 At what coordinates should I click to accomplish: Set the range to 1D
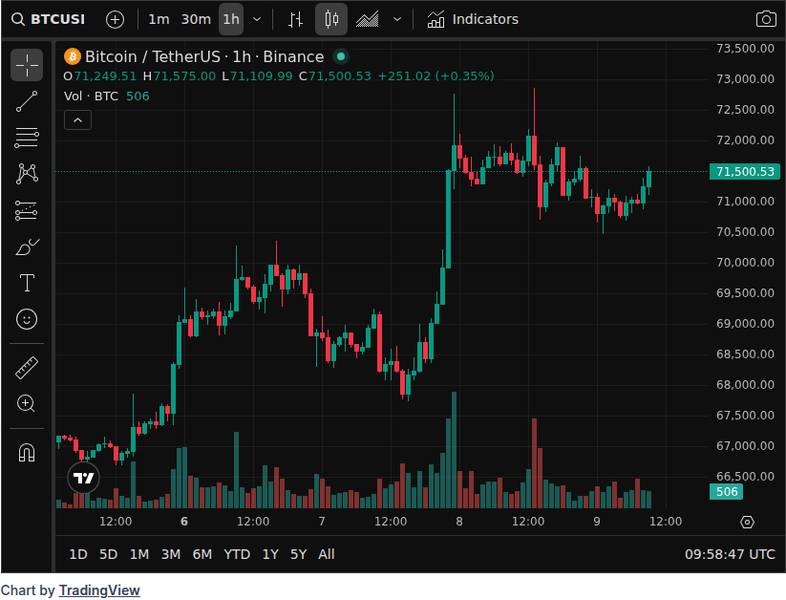tap(78, 554)
